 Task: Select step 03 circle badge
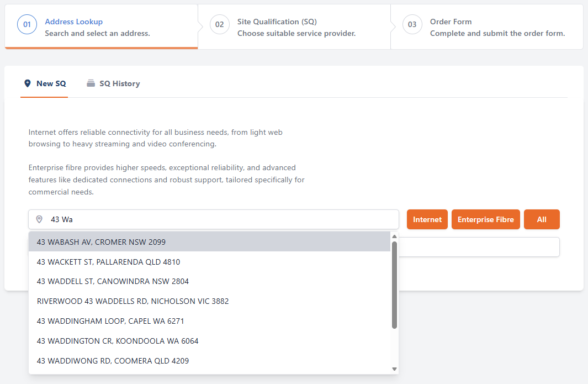point(412,24)
